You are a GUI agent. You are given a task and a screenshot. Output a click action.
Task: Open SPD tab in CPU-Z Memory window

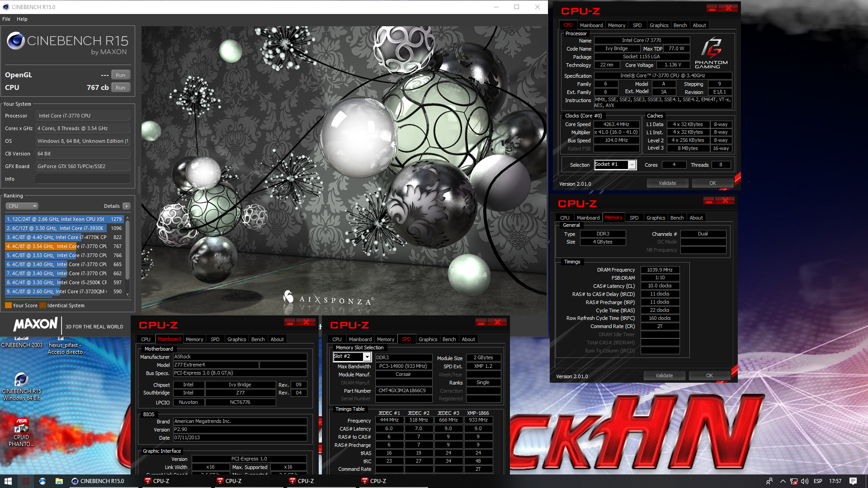pyautogui.click(x=634, y=218)
